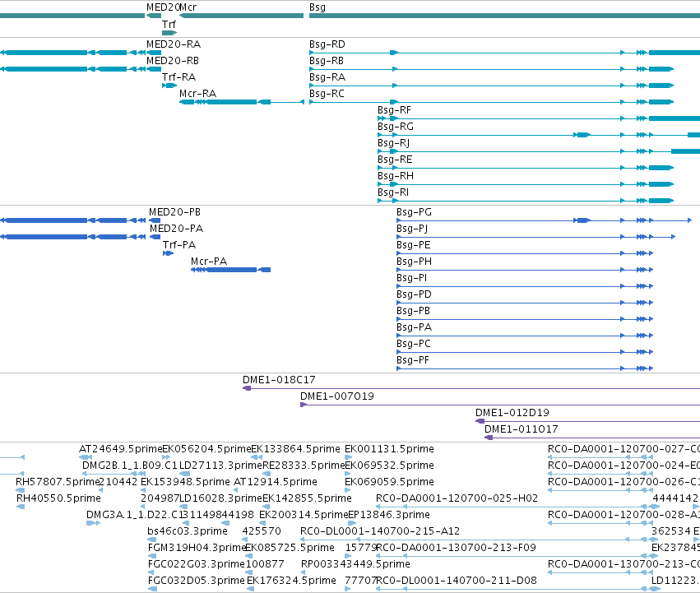This screenshot has width=700, height=593.
Task: Click the RE28333.5prime EST label
Action: (304, 466)
